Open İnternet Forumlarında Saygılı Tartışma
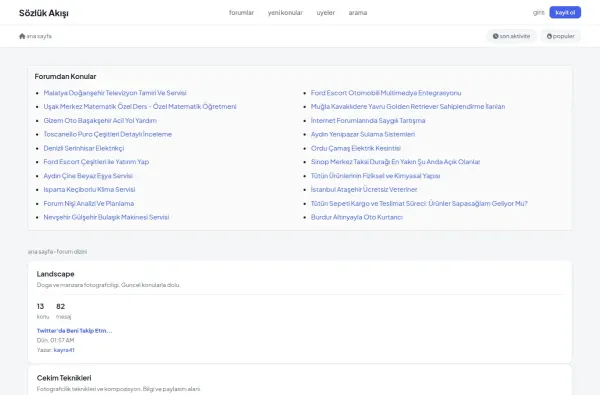This screenshot has height=395, width=600. pyautogui.click(x=368, y=120)
